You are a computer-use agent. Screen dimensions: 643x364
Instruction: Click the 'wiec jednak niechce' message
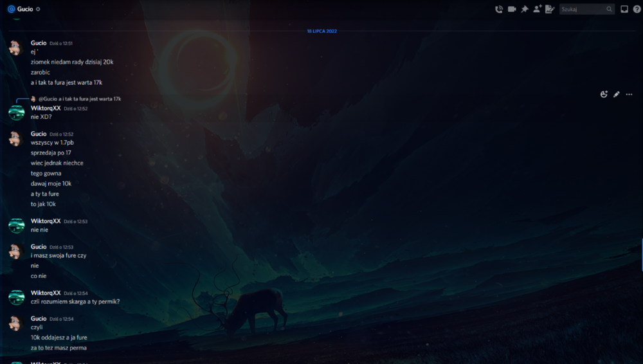tap(57, 163)
